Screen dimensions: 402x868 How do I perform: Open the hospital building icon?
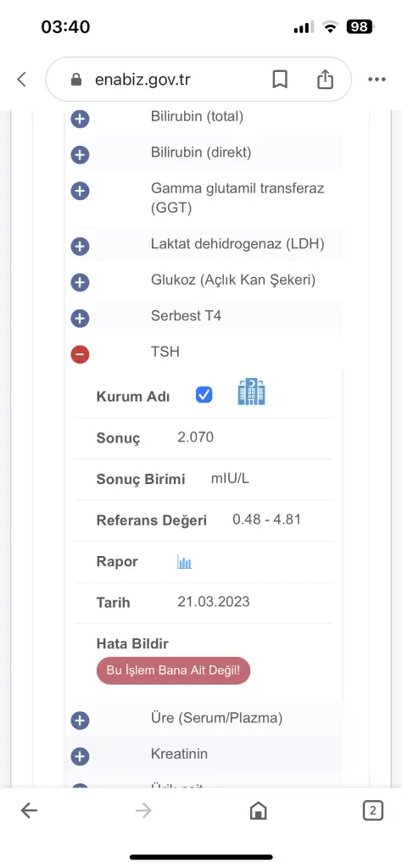[251, 392]
